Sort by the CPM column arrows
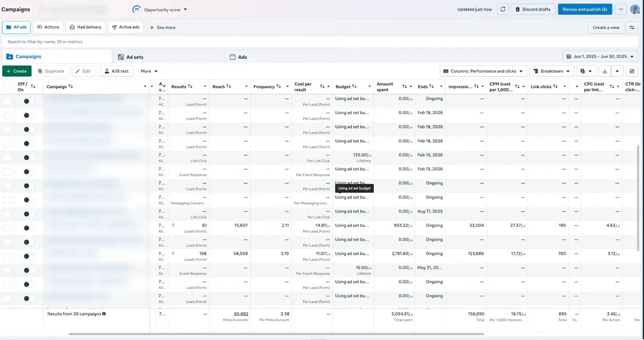 point(517,86)
